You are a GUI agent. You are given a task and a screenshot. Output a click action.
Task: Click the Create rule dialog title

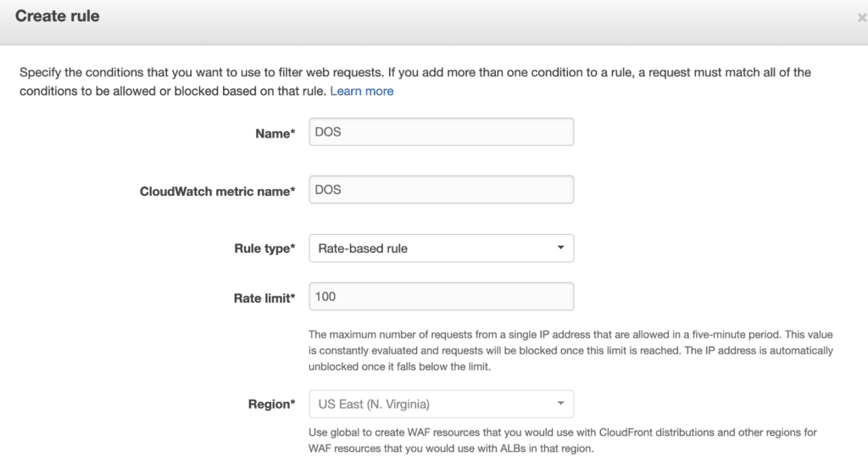coord(58,16)
